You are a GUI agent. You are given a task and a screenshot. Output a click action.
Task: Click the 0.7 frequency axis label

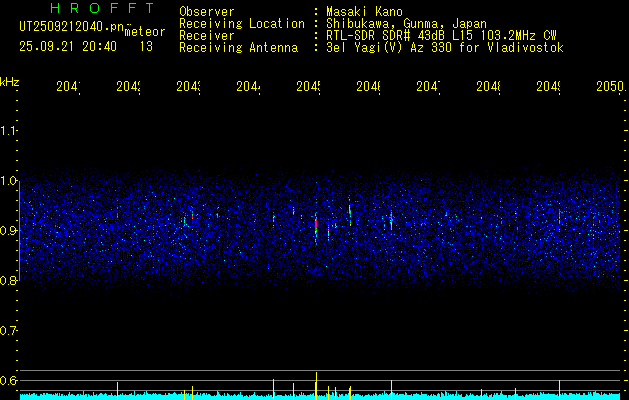pos(8,331)
